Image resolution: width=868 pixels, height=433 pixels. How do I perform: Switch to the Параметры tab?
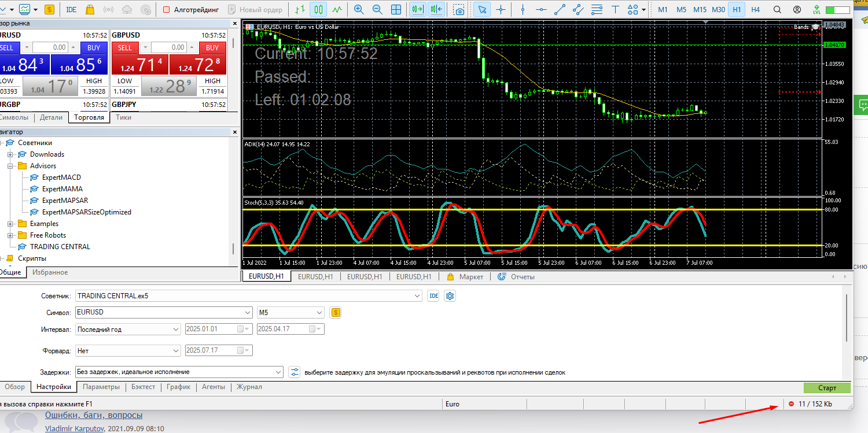click(x=101, y=387)
